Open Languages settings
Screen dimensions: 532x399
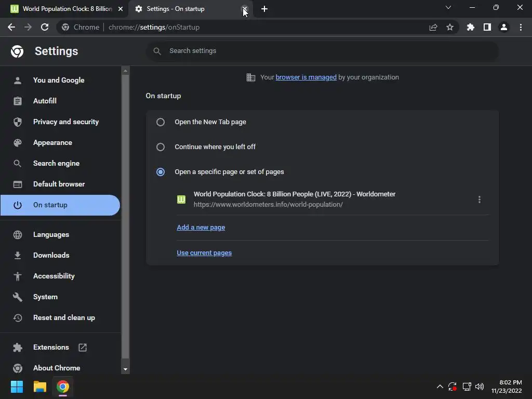tap(60, 234)
